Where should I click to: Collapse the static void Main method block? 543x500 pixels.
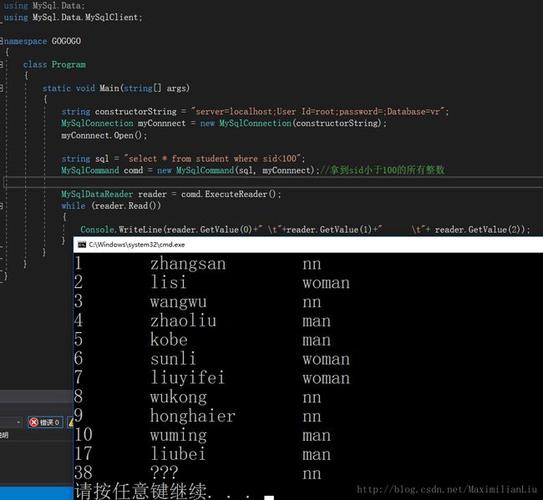tap(1, 88)
